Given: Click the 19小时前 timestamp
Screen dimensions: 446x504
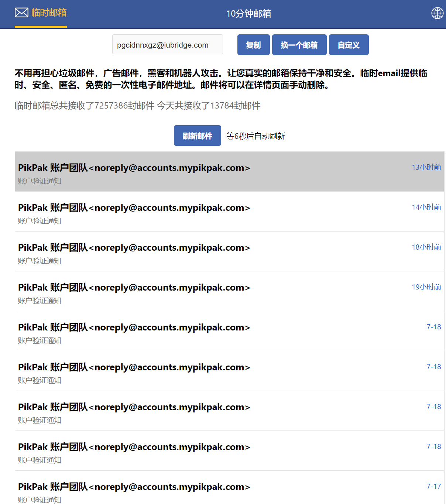Looking at the screenshot, I should pyautogui.click(x=426, y=287).
